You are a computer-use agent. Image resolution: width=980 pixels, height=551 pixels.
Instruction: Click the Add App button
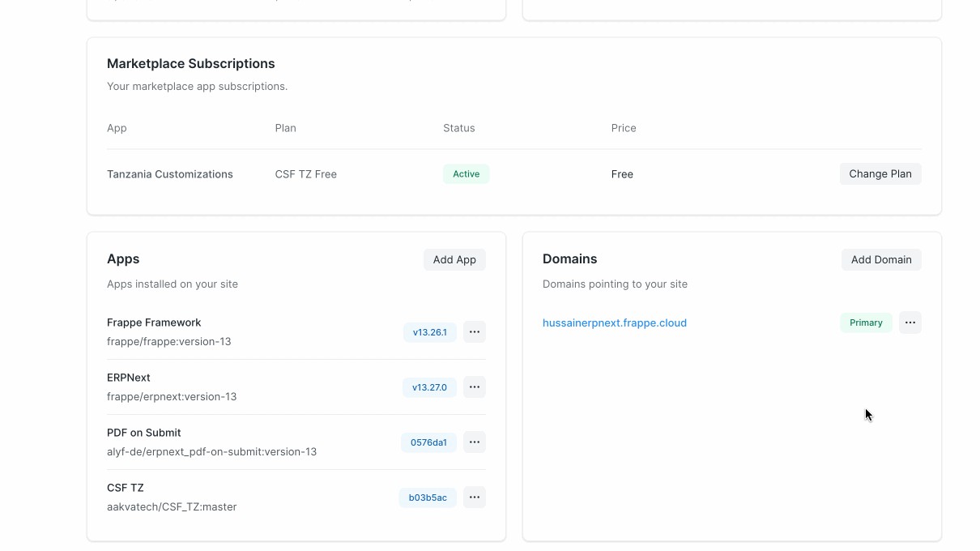click(x=454, y=259)
